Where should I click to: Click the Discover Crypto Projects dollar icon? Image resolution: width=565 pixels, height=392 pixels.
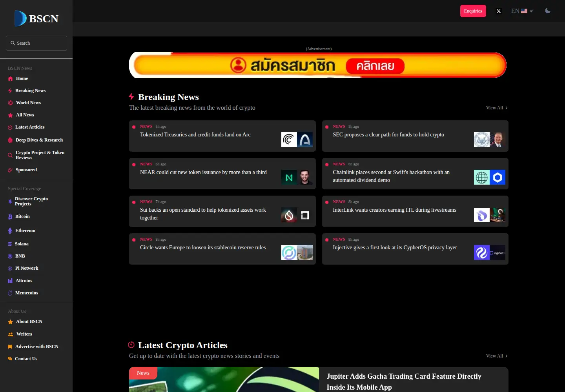pos(10,201)
